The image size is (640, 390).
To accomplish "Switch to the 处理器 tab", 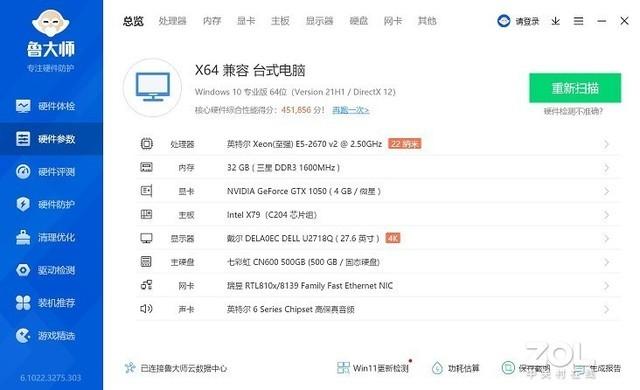I will pyautogui.click(x=173, y=21).
